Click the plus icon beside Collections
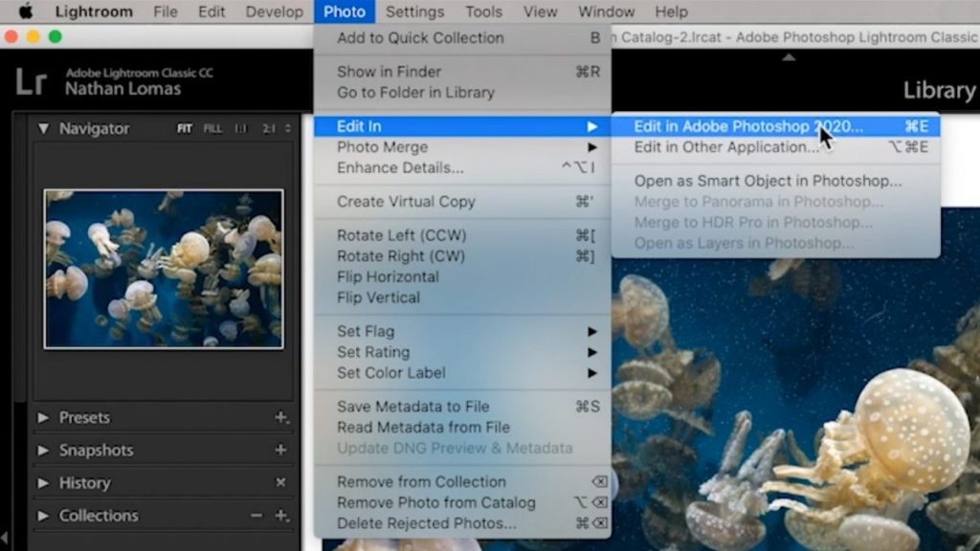This screenshot has width=980, height=551. [x=281, y=516]
